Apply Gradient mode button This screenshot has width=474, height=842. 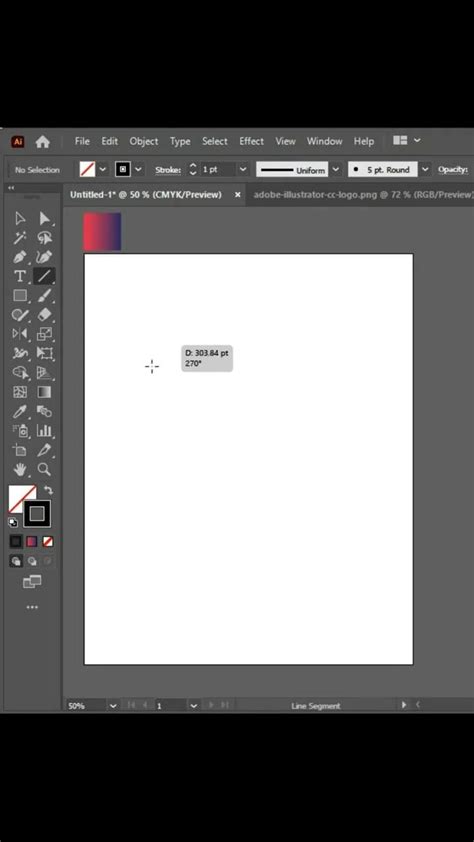(x=32, y=541)
